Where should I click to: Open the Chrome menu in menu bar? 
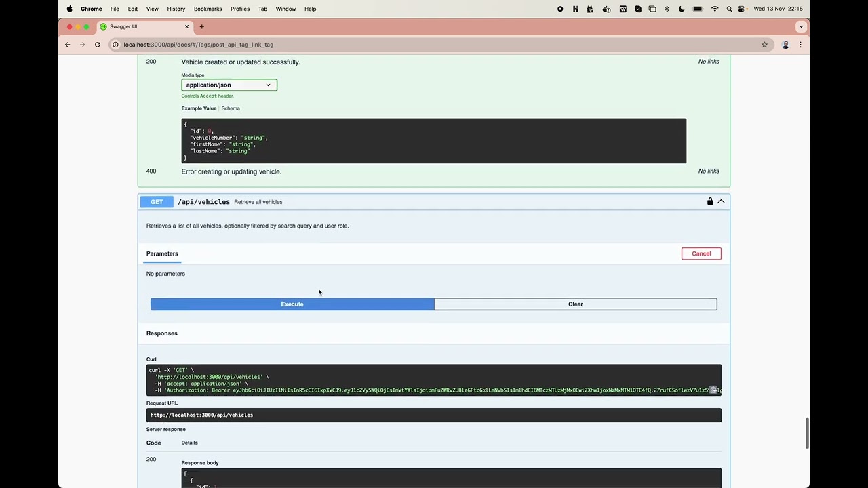(x=91, y=9)
